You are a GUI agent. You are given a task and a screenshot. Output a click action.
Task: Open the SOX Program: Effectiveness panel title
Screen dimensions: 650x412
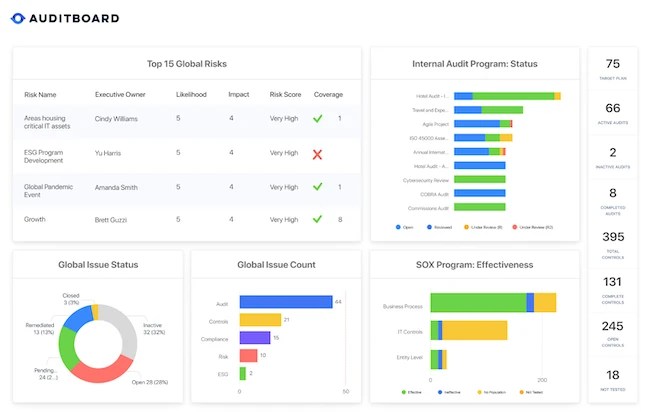(x=475, y=265)
